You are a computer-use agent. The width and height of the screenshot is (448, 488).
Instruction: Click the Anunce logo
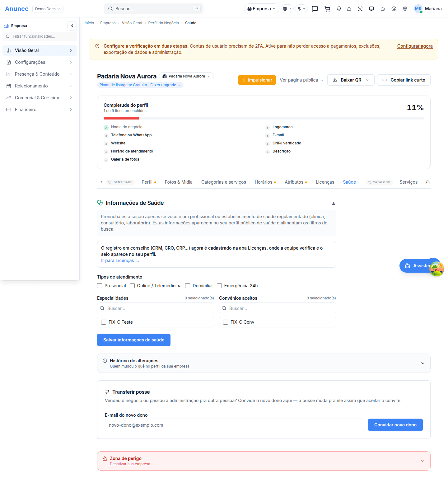point(17,9)
